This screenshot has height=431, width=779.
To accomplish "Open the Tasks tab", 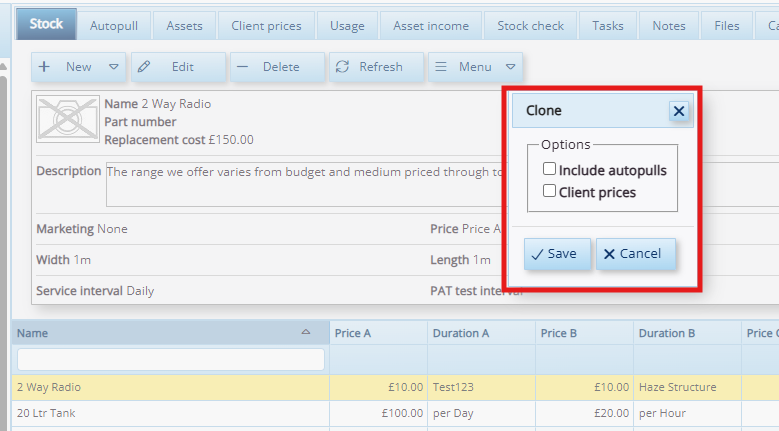I will tap(608, 26).
